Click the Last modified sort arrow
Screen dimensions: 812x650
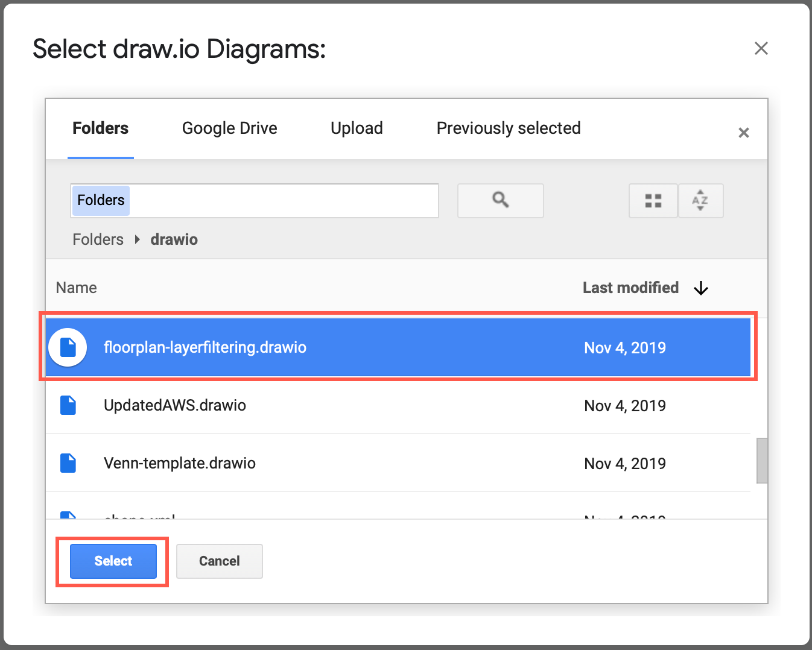click(700, 288)
